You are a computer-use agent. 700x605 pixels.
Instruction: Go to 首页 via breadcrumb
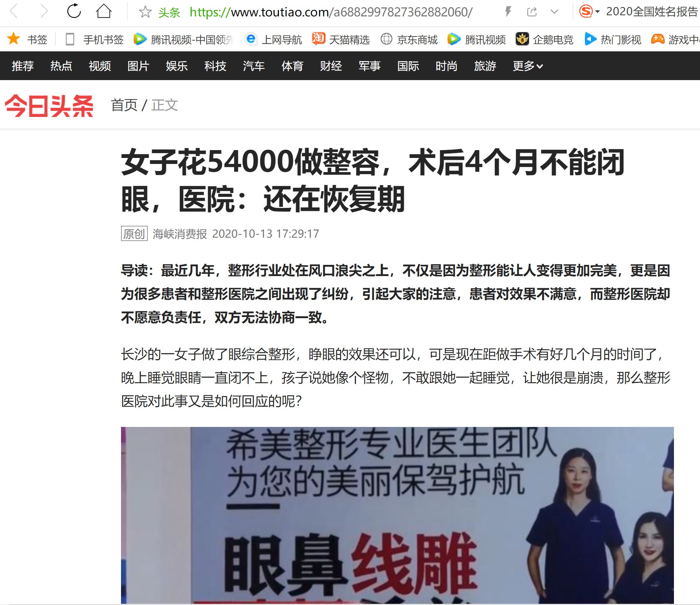coord(124,105)
